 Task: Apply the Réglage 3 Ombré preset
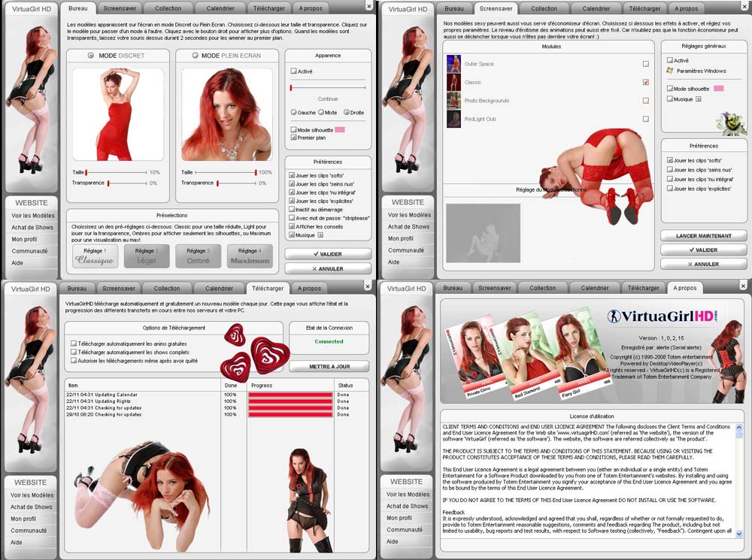pos(198,256)
